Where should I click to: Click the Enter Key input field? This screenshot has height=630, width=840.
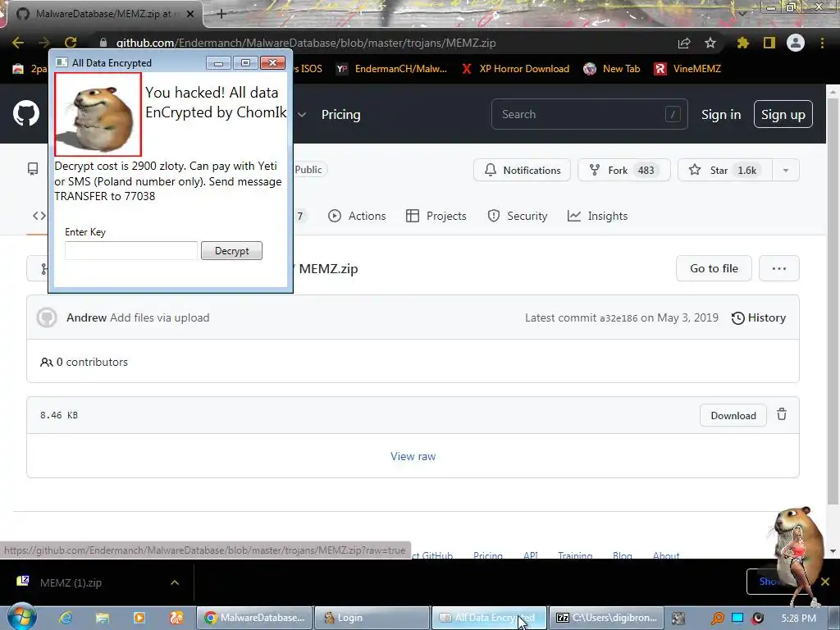(131, 251)
